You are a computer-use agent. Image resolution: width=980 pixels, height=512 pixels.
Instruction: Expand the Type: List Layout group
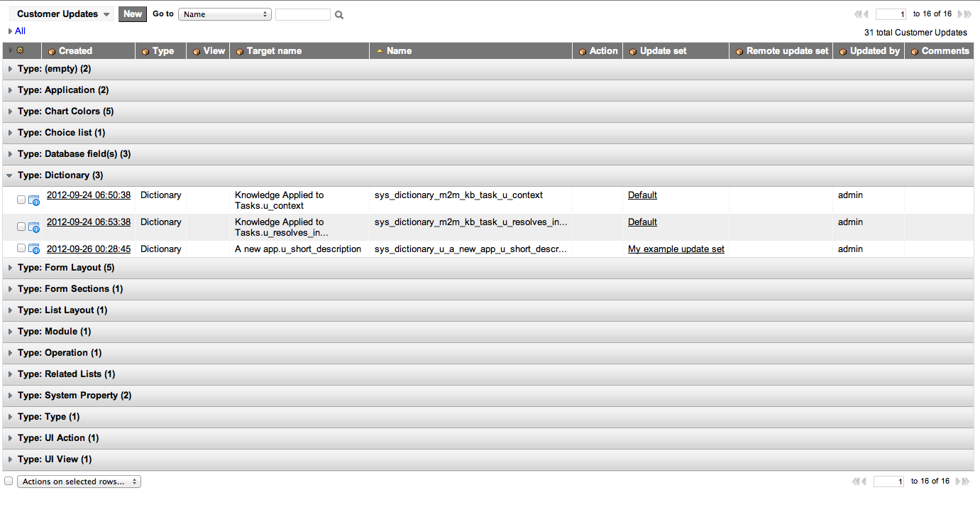pos(9,310)
